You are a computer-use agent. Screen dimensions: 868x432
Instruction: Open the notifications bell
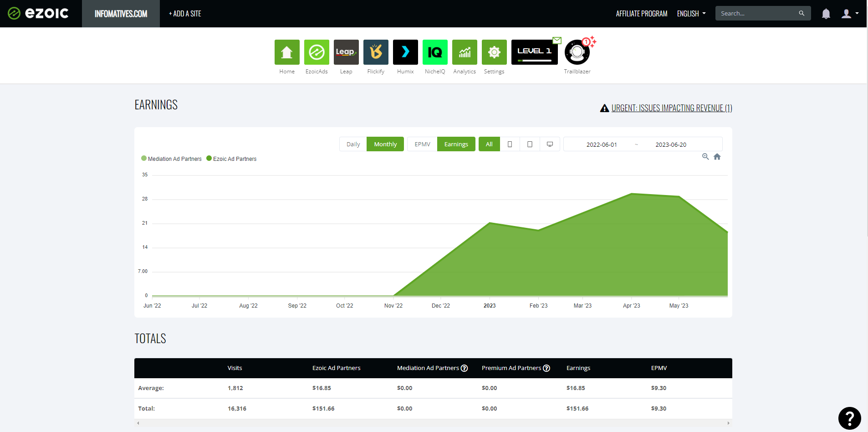[x=826, y=14]
